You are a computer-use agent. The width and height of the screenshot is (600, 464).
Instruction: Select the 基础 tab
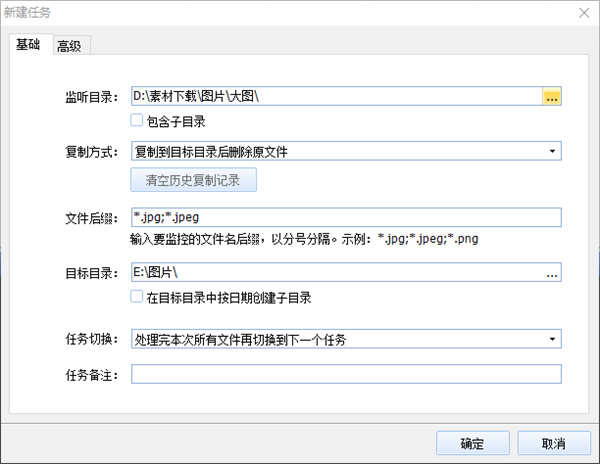(28, 44)
